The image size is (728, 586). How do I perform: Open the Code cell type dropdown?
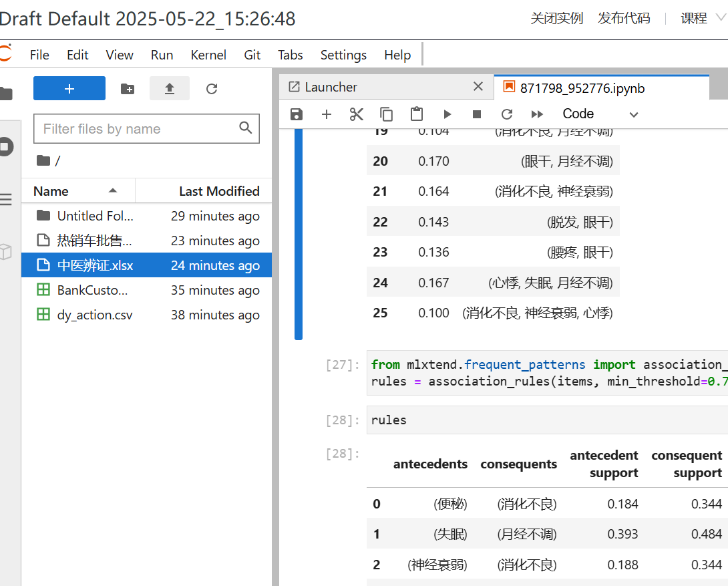(600, 114)
